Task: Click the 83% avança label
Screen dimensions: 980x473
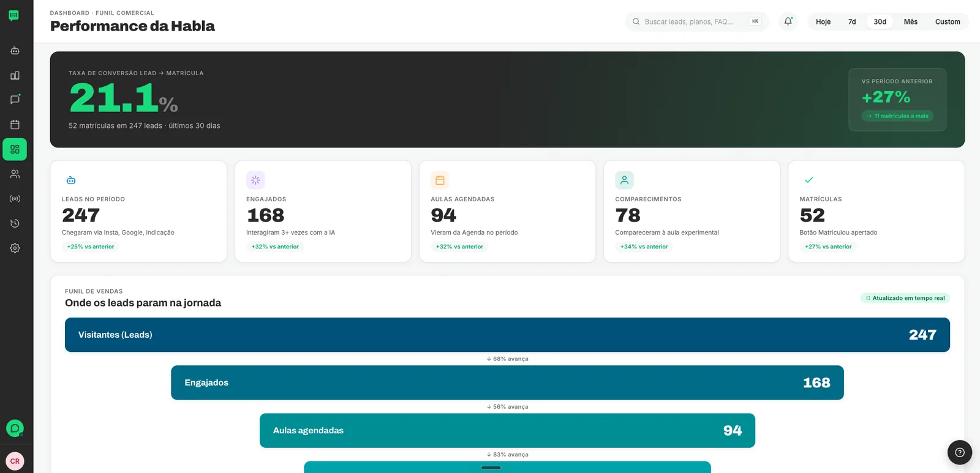Action: click(x=508, y=455)
